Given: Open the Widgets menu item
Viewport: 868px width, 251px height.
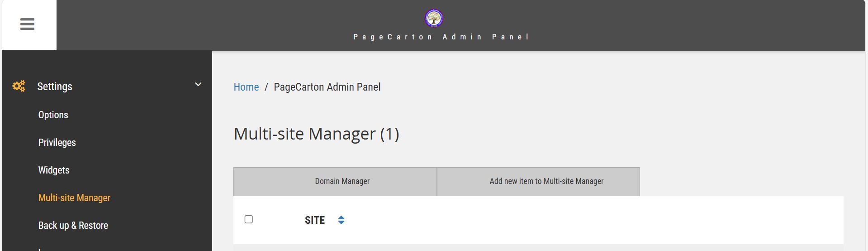Looking at the screenshot, I should click(x=54, y=170).
